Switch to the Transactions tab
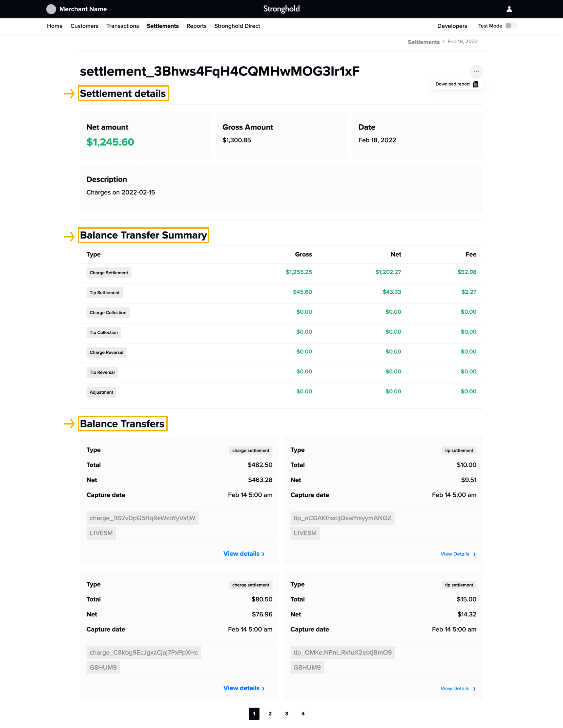 click(x=122, y=26)
